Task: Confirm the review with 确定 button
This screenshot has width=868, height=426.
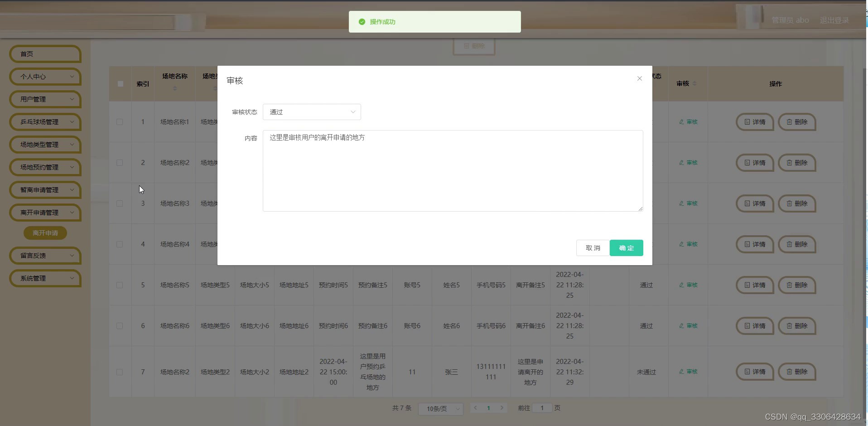Action: [x=627, y=248]
